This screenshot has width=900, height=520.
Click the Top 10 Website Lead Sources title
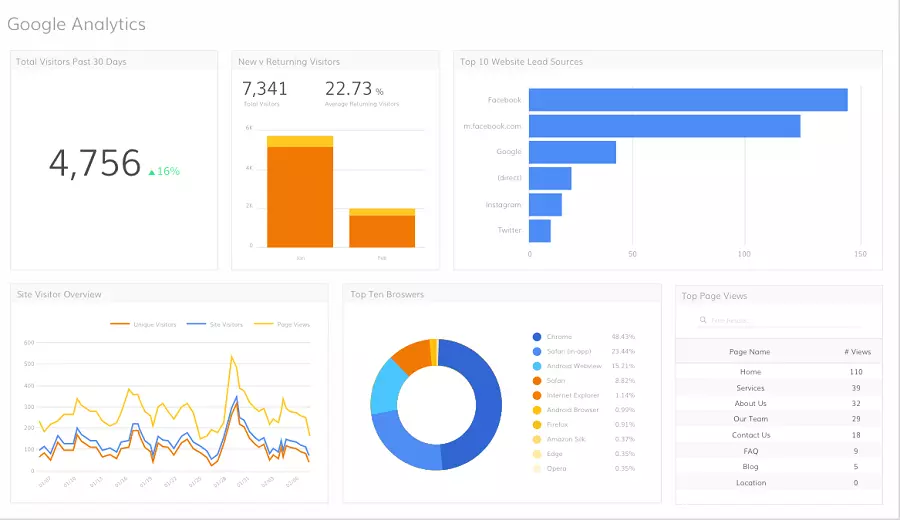[x=521, y=61]
